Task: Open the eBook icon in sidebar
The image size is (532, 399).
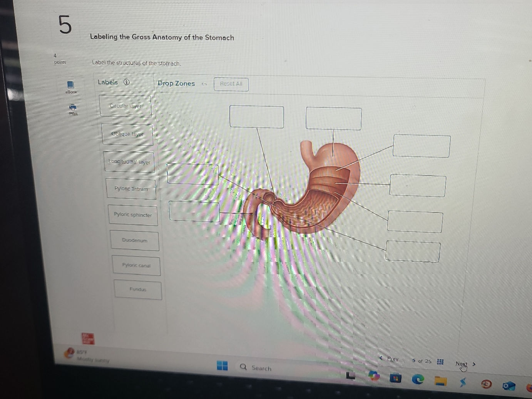Action: coord(72,85)
